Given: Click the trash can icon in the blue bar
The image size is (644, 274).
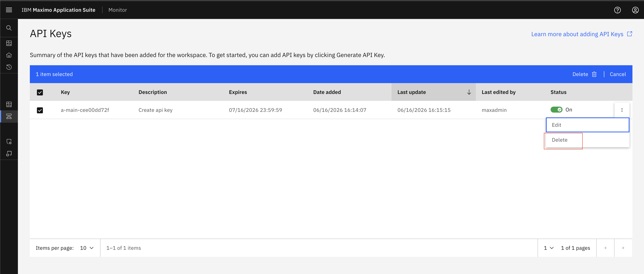Looking at the screenshot, I should [594, 74].
